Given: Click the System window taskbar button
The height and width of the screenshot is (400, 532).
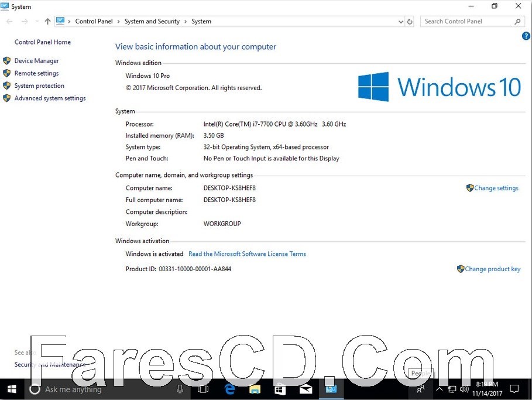Looking at the screenshot, I should click(331, 389).
